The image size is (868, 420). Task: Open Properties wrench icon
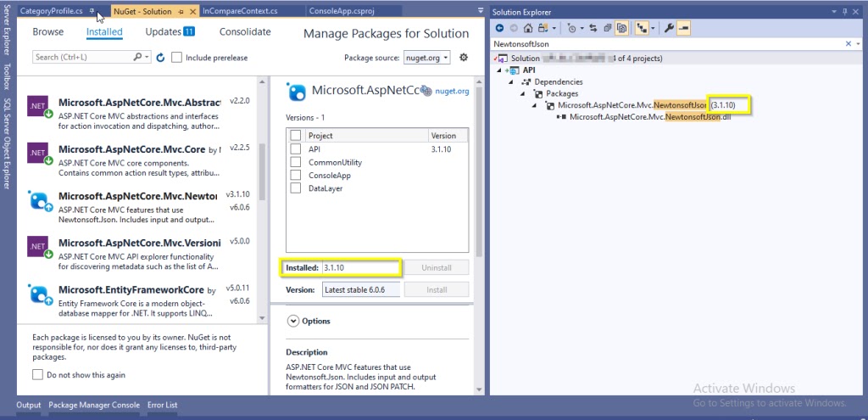[669, 28]
